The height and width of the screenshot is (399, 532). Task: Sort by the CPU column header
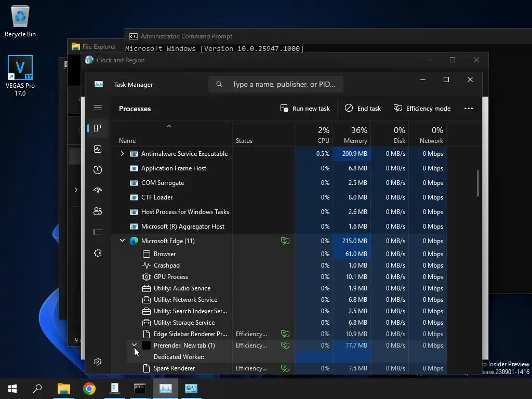(x=314, y=135)
